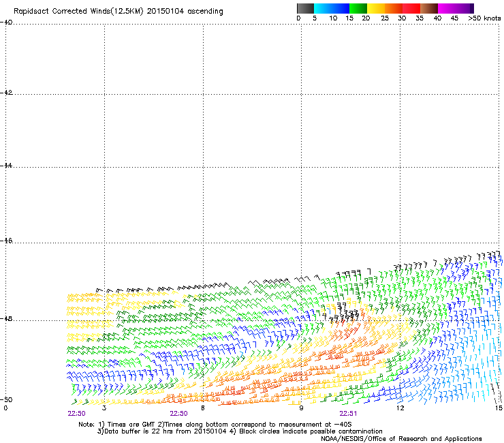
Task: Click the 'NOAA/NESDIS/Office of Research and Applications' credit
Action: pos(401,438)
